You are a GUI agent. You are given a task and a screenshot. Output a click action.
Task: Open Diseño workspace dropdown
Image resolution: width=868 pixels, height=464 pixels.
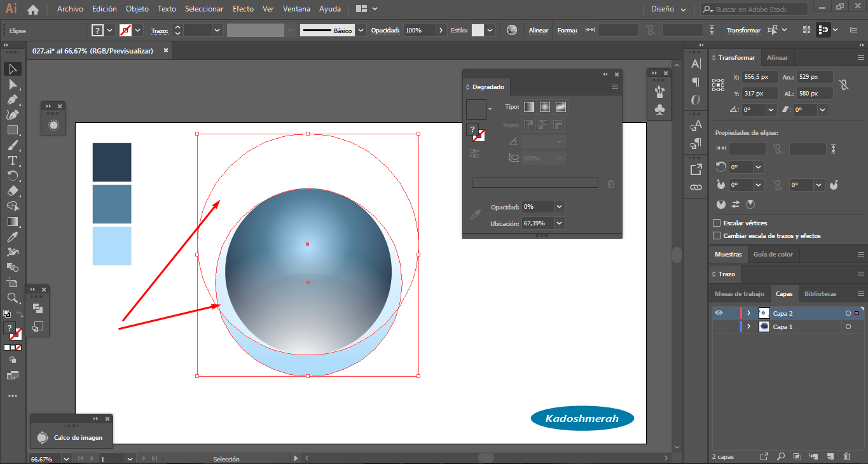point(669,10)
